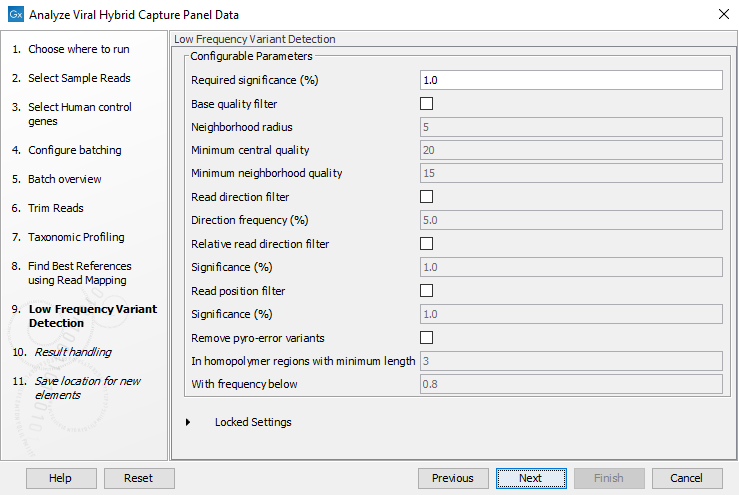
Task: Open the Taxonomic Profiling step
Action: point(76,237)
